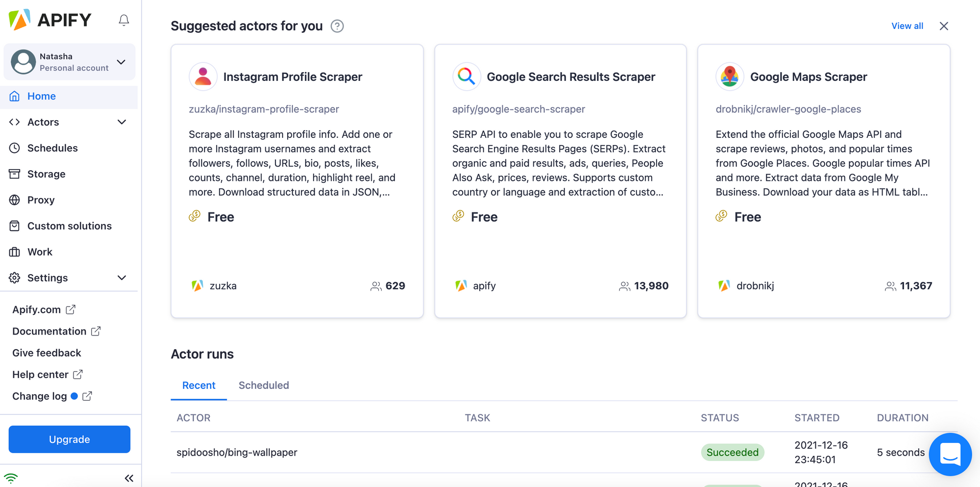Open the Help center link
980x487 pixels.
[47, 374]
